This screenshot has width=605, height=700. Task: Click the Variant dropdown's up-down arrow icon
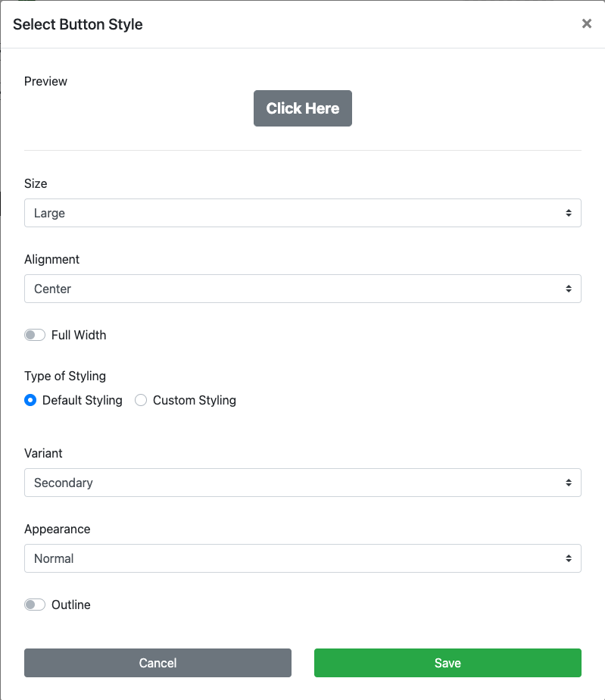[568, 483]
